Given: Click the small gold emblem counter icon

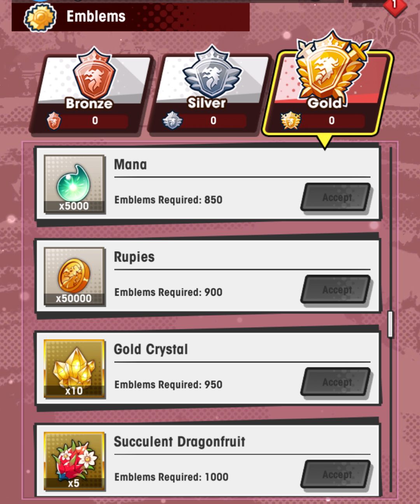Looking at the screenshot, I should click(290, 121).
